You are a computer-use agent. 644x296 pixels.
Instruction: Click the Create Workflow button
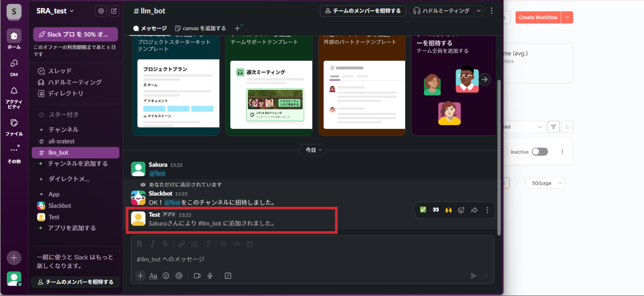pos(538,17)
